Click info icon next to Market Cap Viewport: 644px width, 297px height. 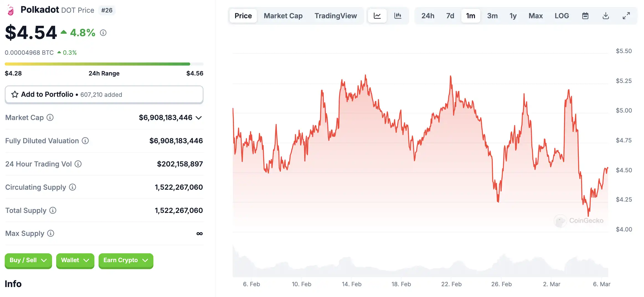(50, 118)
